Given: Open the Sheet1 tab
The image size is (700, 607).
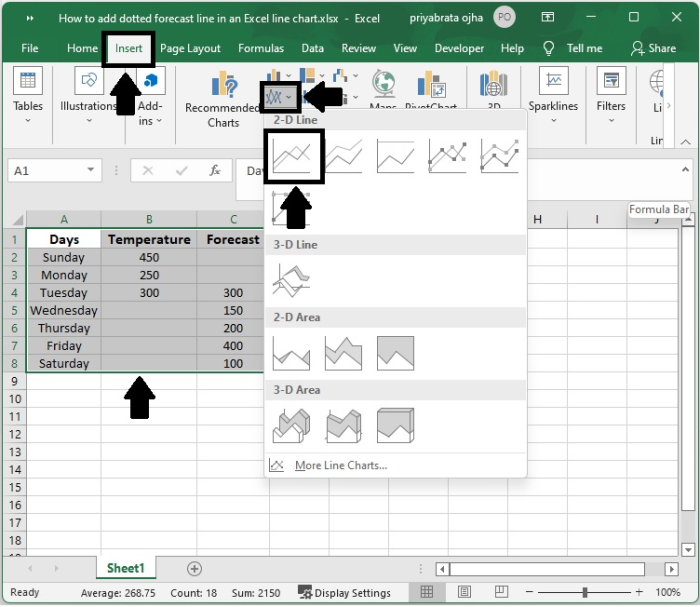Looking at the screenshot, I should pos(126,568).
